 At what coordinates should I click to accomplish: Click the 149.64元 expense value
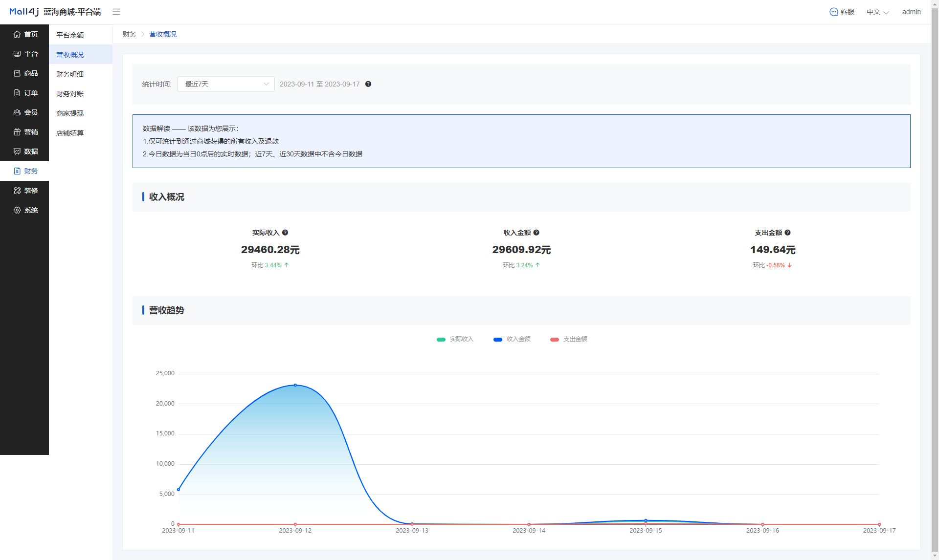[773, 250]
